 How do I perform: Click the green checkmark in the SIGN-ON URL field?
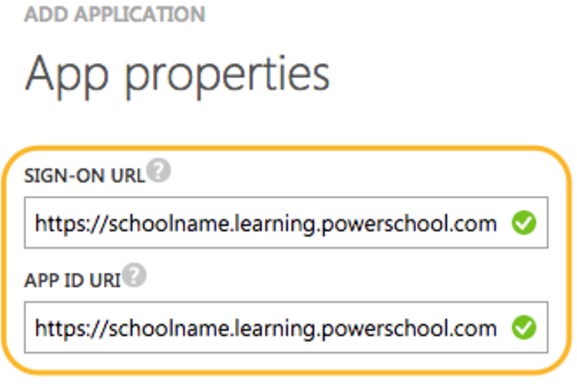[524, 223]
